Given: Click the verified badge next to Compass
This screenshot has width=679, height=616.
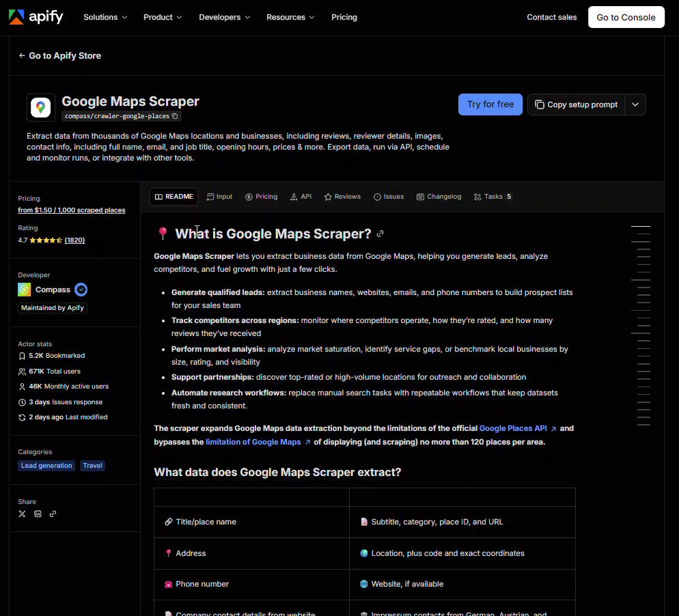Looking at the screenshot, I should pos(81,290).
